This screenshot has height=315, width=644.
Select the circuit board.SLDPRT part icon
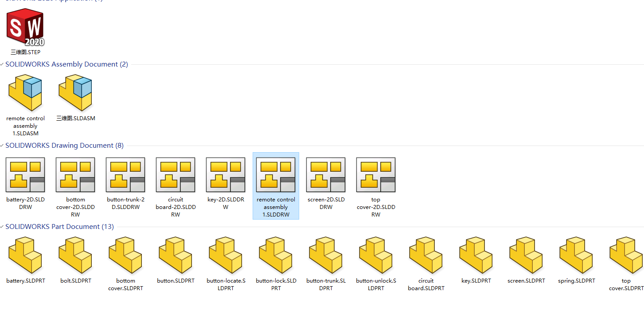[426, 255]
